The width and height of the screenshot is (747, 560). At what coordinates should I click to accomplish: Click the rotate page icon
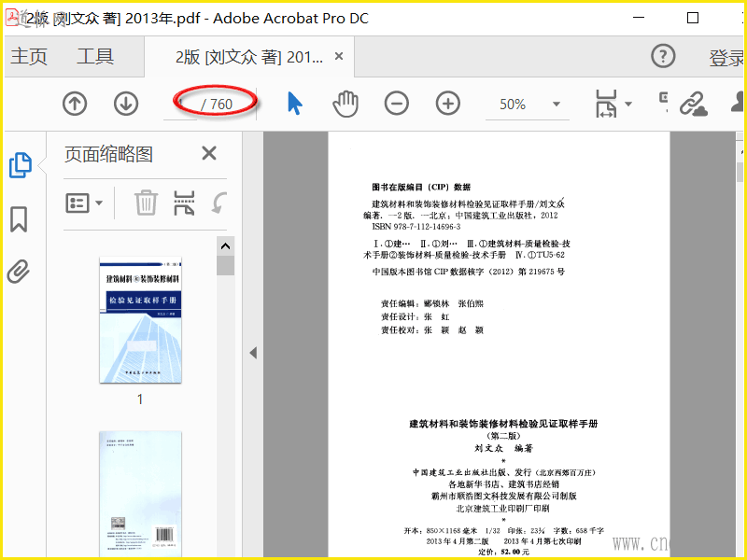[219, 203]
